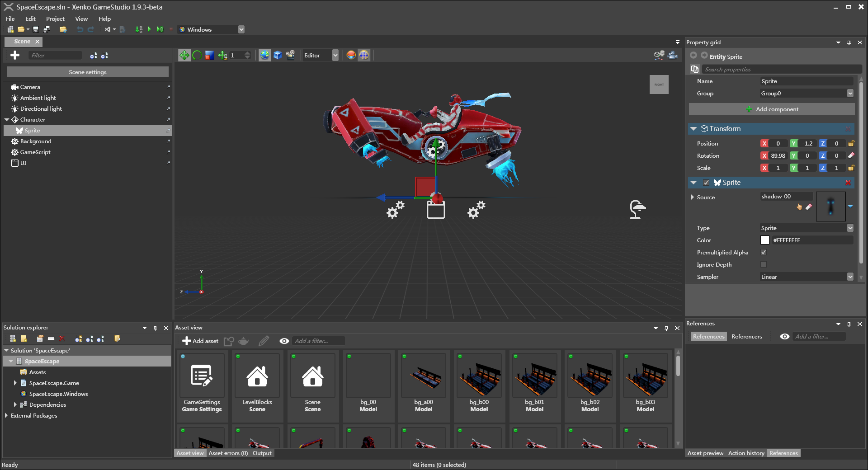
Task: Select the rotation gizmo tool
Action: 197,55
